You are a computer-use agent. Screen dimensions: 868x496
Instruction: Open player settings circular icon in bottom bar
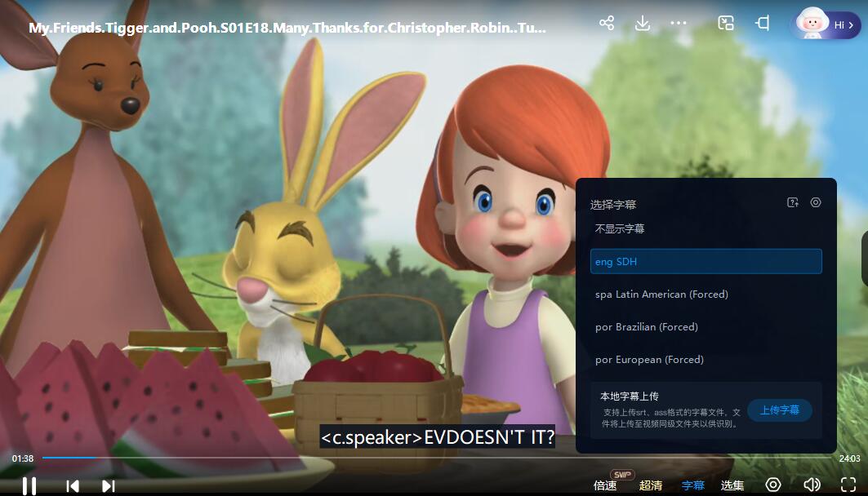point(773,485)
